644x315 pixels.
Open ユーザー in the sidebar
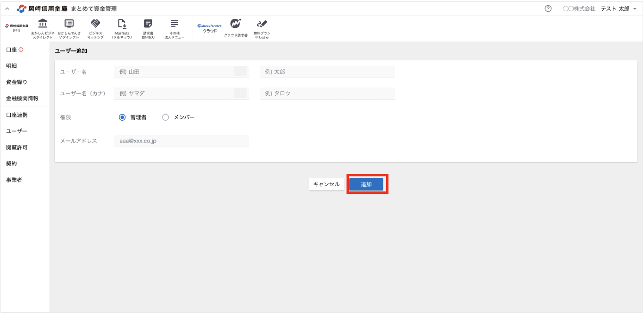17,131
